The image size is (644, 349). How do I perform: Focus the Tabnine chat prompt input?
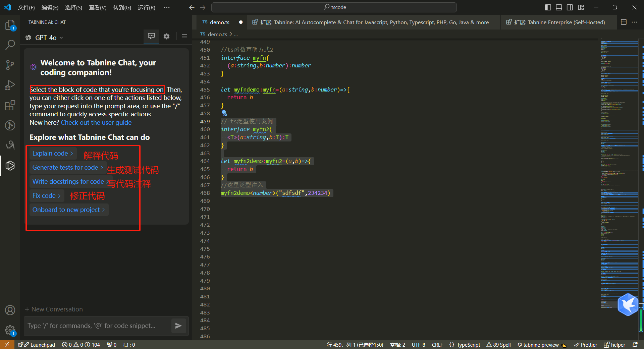click(x=97, y=326)
